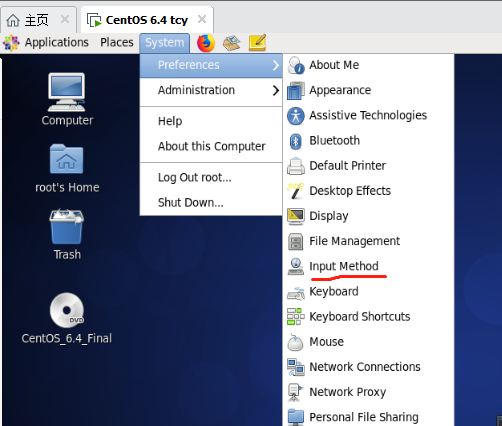Select the root's Home label
The height and width of the screenshot is (426, 502).
tap(67, 188)
